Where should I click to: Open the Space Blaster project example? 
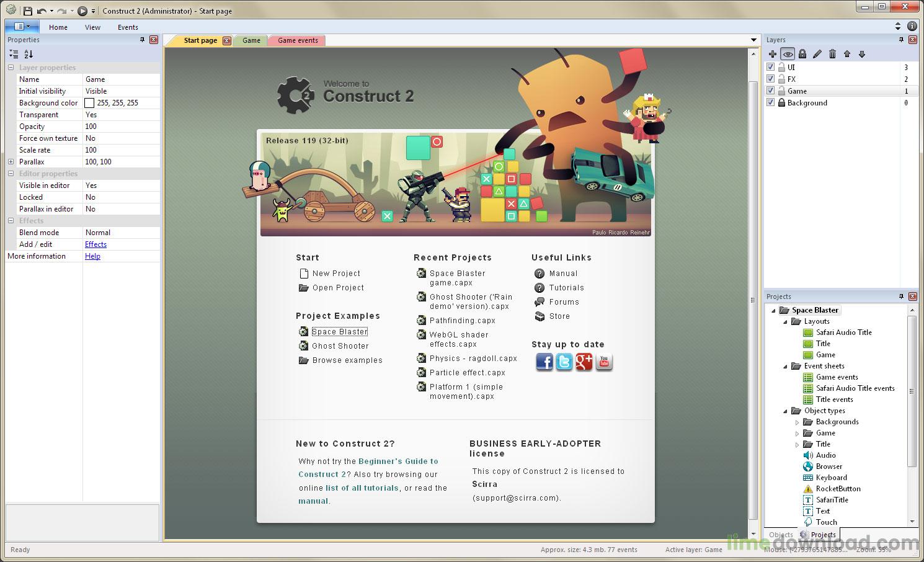pyautogui.click(x=339, y=331)
